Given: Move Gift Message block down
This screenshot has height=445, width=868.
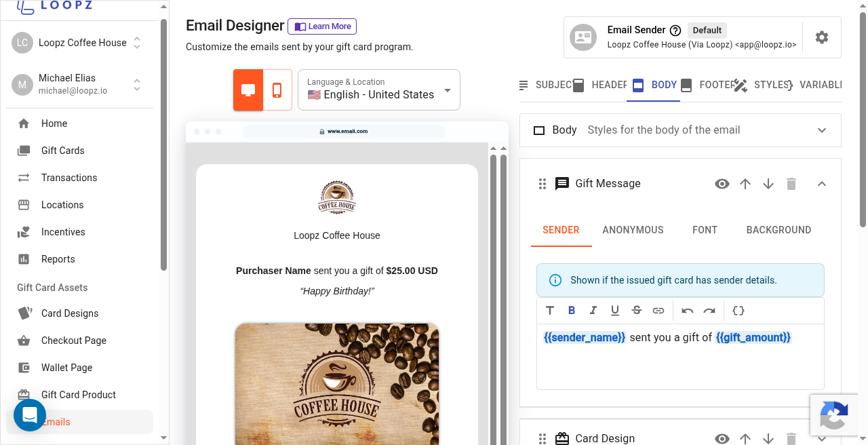Looking at the screenshot, I should coord(768,184).
